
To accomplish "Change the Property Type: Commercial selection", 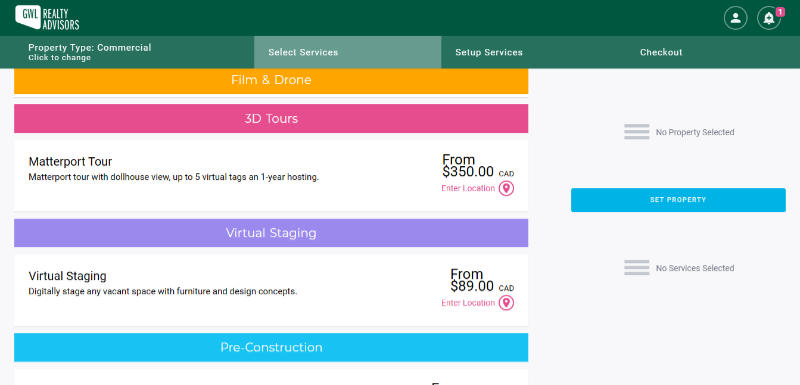I will [x=90, y=52].
